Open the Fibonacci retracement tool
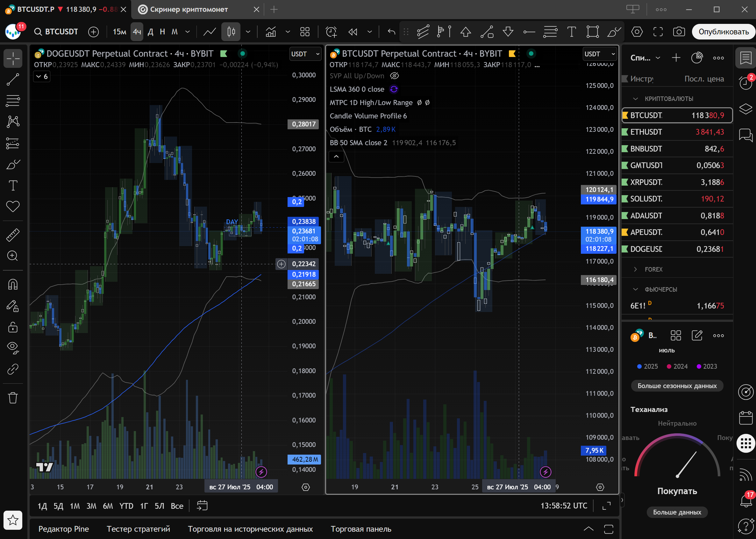 (x=13, y=101)
